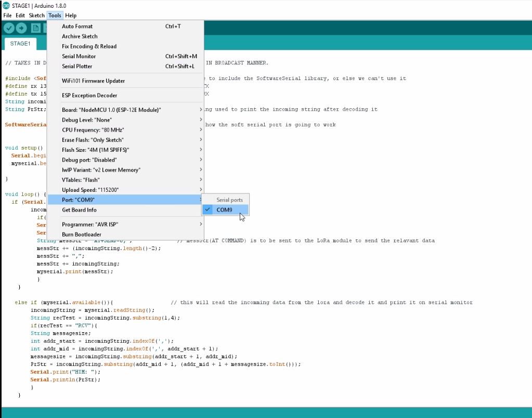
Task: Toggle the checked COM9 serial port
Action: [225, 210]
